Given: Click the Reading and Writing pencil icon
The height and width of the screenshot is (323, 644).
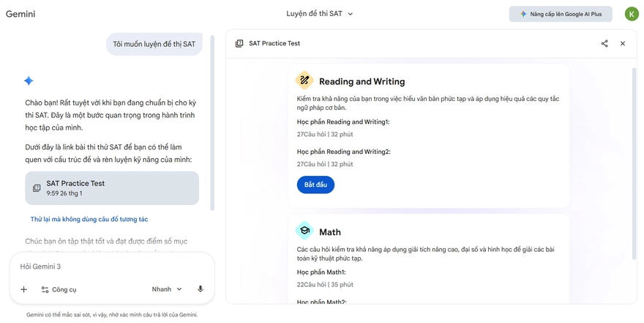Looking at the screenshot, I should pos(304,80).
